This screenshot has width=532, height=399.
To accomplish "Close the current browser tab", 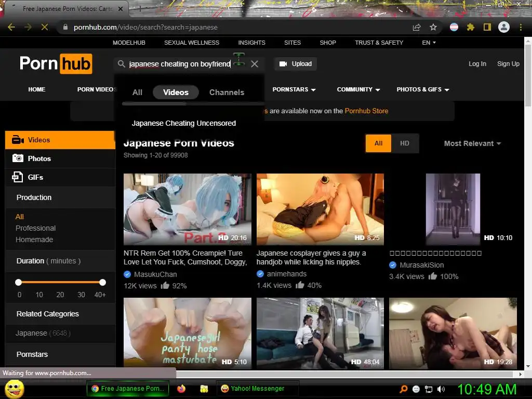I will coord(121,9).
